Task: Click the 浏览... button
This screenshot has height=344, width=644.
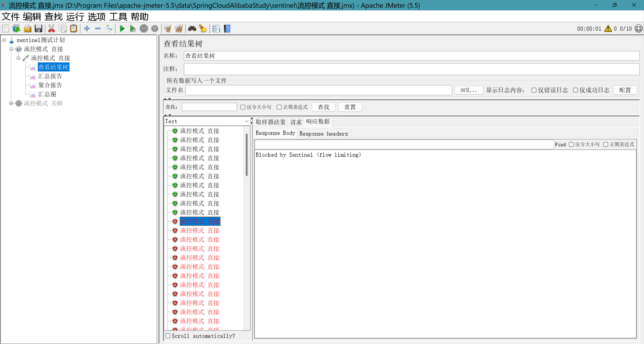Action: pyautogui.click(x=468, y=90)
